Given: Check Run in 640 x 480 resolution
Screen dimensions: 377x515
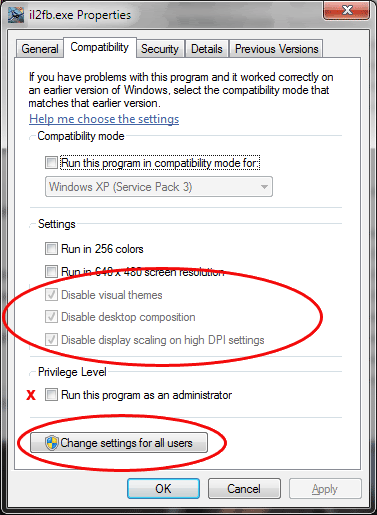Looking at the screenshot, I should pyautogui.click(x=51, y=271).
